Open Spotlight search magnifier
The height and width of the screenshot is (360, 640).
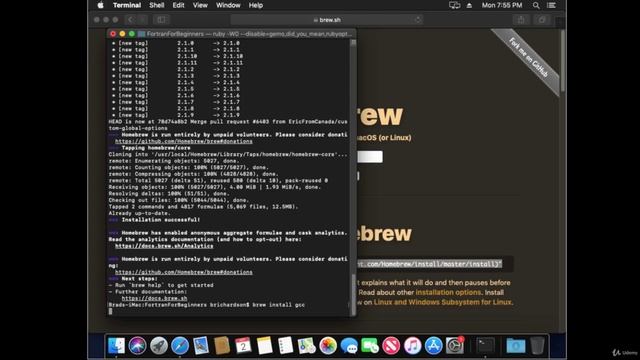[536, 5]
